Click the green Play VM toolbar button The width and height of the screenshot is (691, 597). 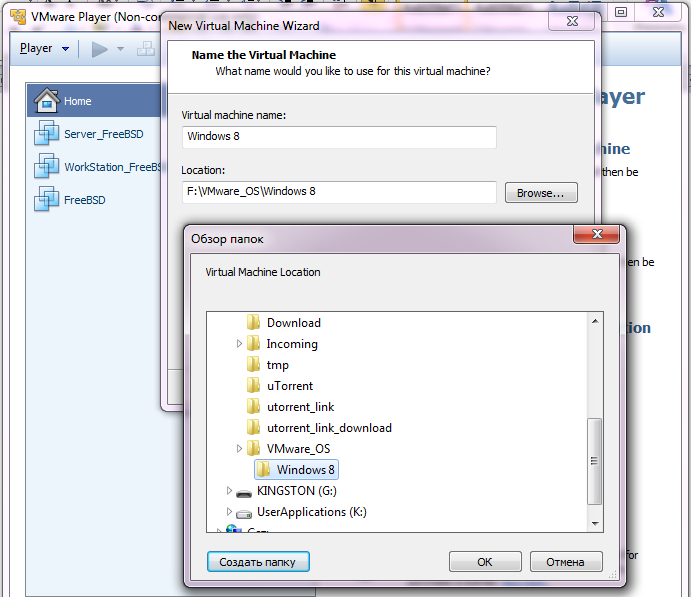click(x=99, y=49)
